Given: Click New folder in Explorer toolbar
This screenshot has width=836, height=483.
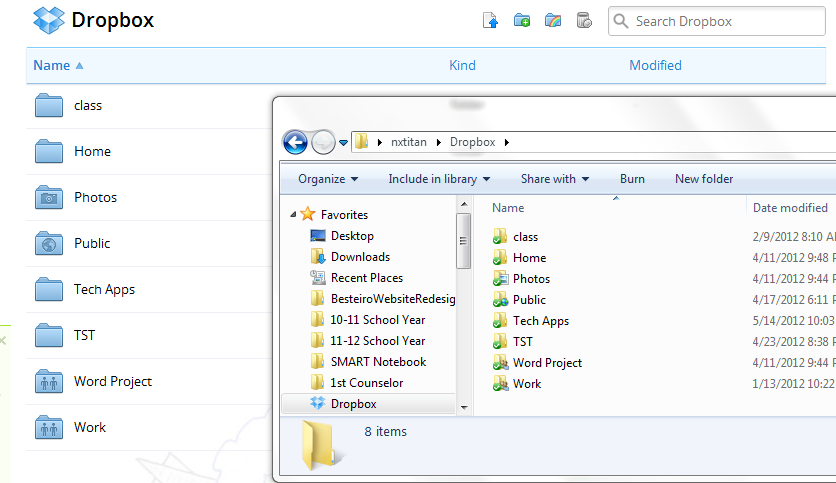Looking at the screenshot, I should 704,179.
